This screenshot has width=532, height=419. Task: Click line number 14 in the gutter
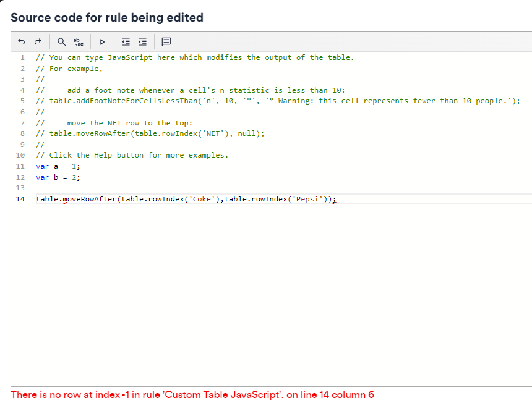tap(20, 199)
